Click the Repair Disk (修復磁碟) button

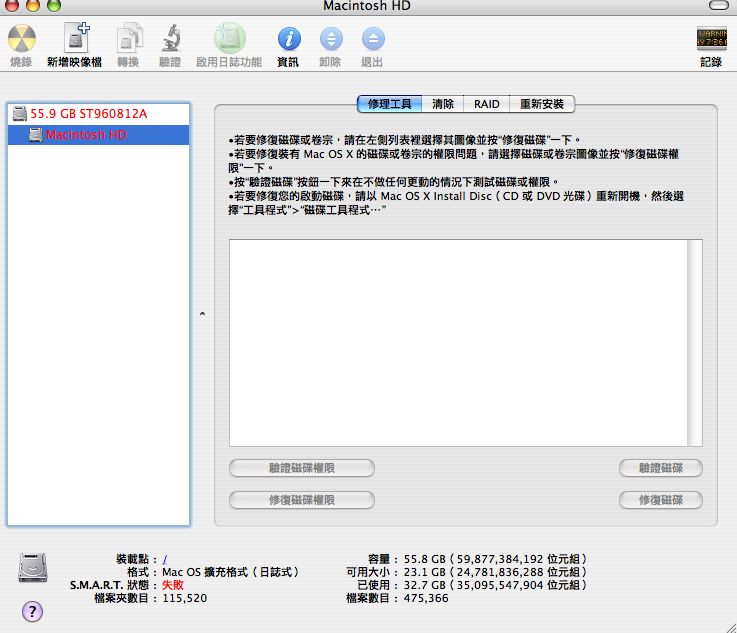(661, 500)
